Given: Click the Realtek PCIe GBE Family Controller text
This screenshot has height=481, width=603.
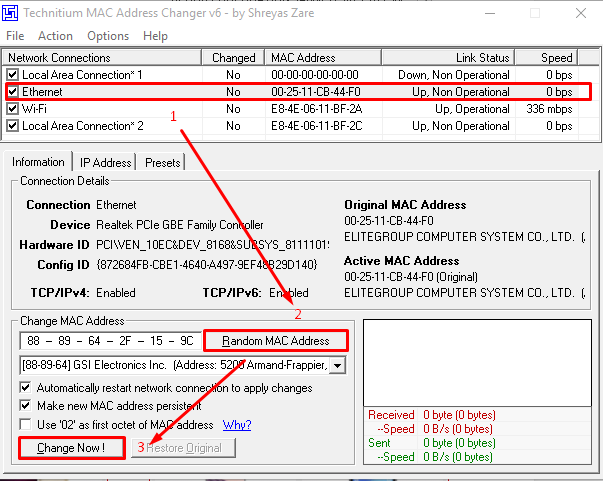Looking at the screenshot, I should coord(180,225).
